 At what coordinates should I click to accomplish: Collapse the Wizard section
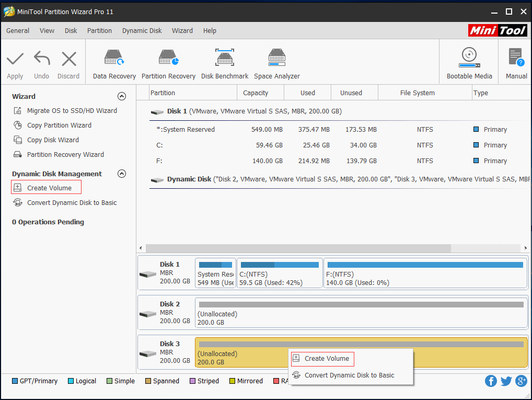[121, 96]
